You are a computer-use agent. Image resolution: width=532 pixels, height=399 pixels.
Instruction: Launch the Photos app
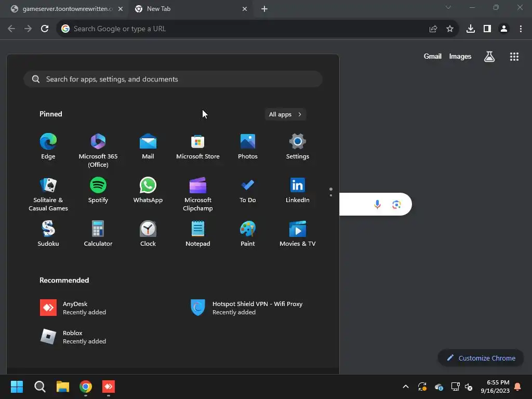coord(248,147)
